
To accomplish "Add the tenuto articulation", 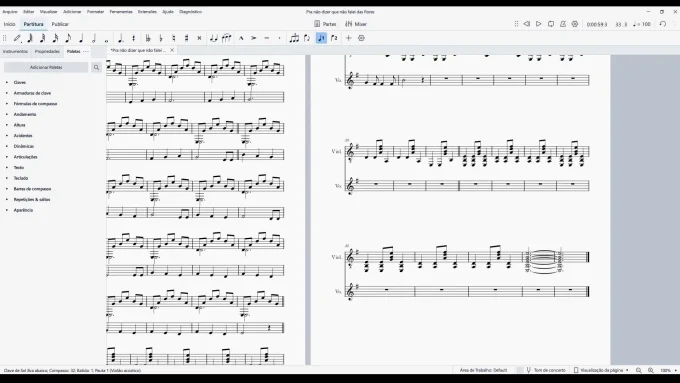I will (x=267, y=38).
